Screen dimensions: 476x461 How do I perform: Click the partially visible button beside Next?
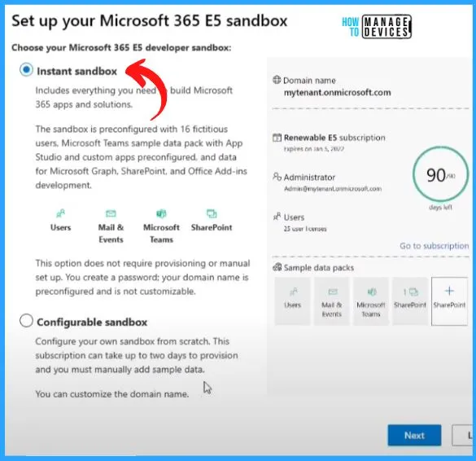pyautogui.click(x=463, y=435)
